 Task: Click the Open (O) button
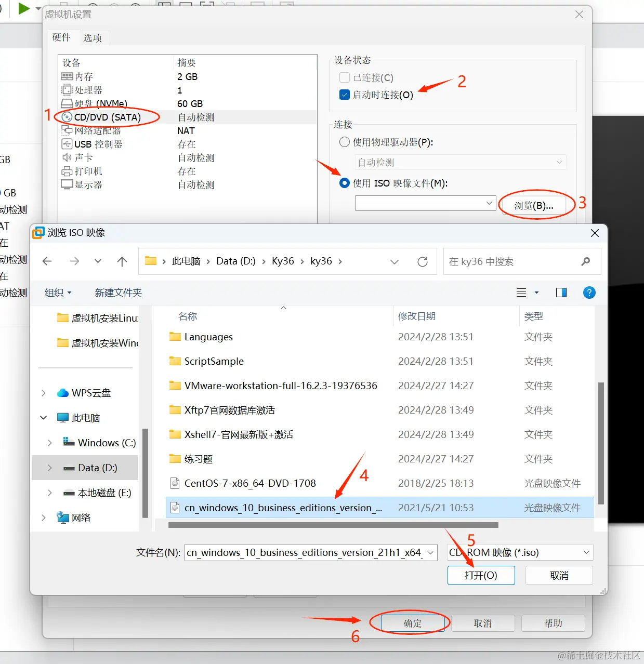(x=481, y=576)
